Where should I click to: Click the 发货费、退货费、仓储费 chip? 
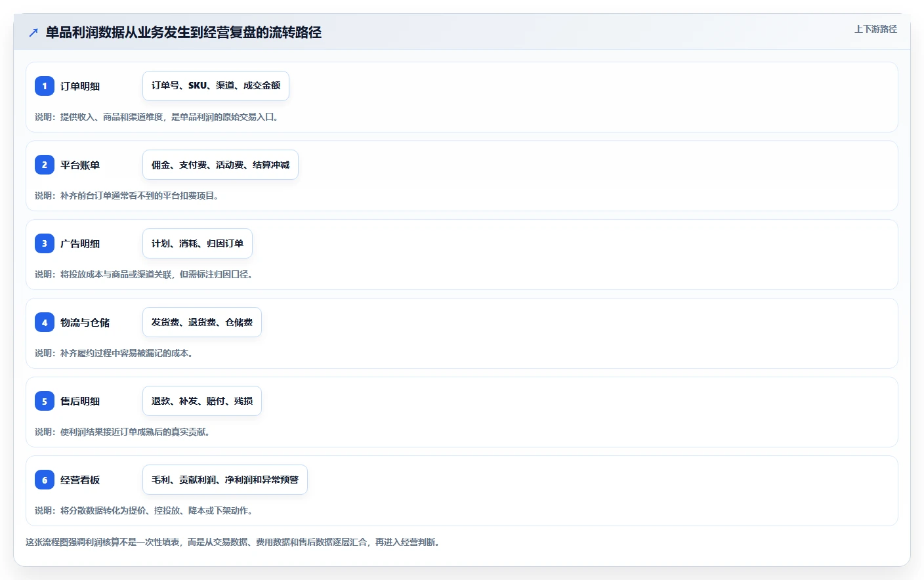pyautogui.click(x=202, y=322)
